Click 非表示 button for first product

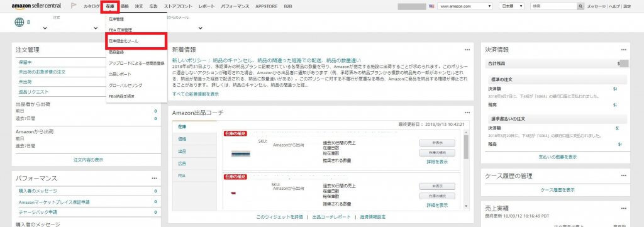pos(437,143)
